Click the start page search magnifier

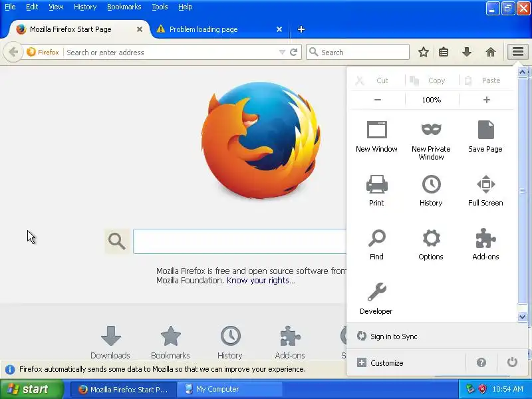point(117,241)
